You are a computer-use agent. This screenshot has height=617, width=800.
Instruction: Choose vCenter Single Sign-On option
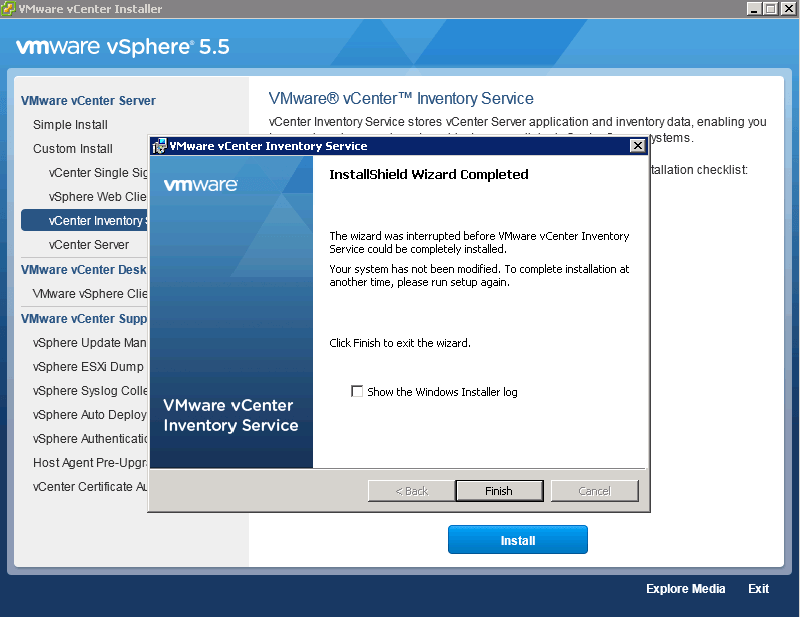[98, 172]
